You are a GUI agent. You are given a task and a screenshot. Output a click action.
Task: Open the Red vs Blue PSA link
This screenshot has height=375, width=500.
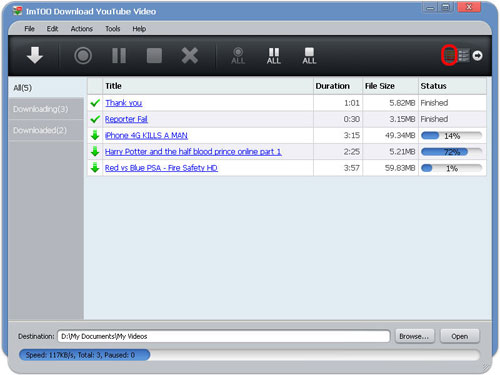(x=161, y=168)
